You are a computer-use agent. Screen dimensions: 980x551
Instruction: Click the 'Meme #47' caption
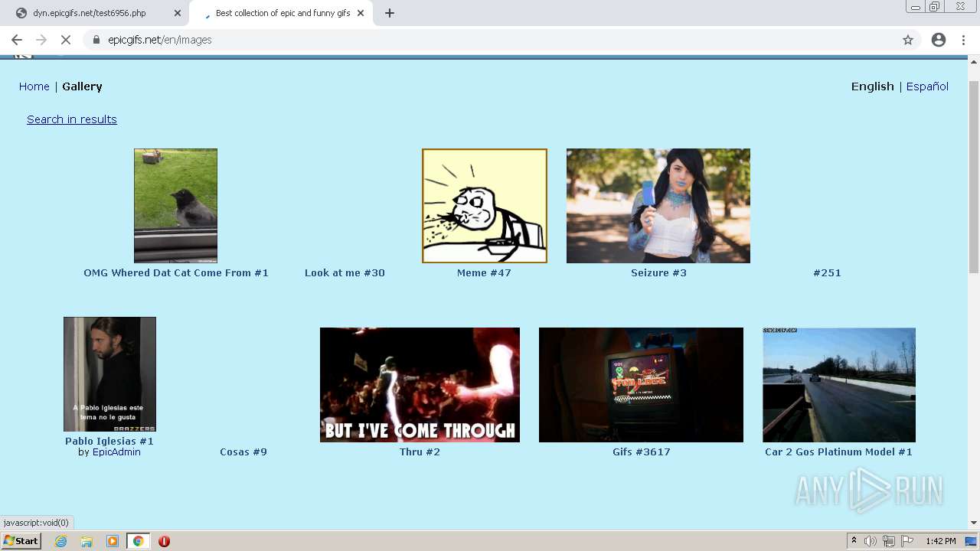(484, 273)
